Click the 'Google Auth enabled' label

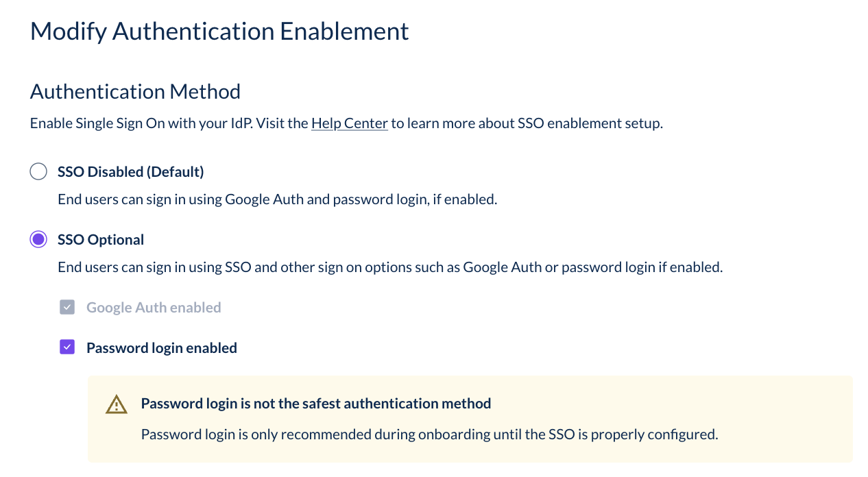tap(154, 307)
